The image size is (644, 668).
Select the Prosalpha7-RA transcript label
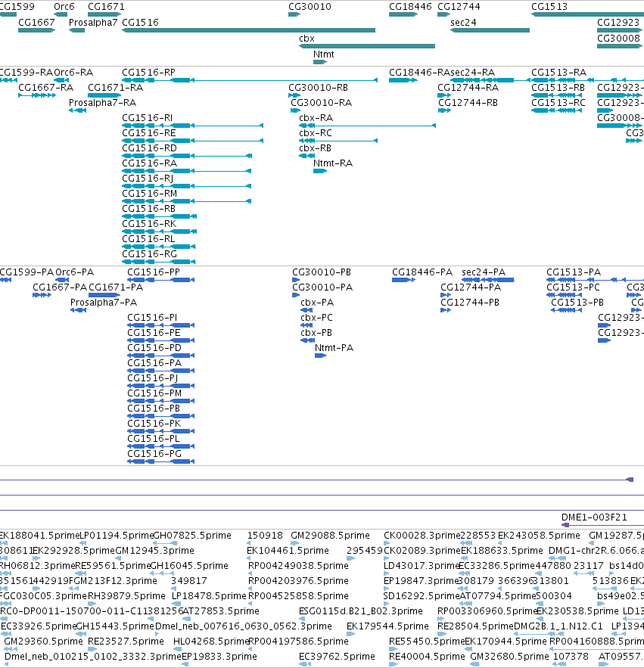point(103,103)
